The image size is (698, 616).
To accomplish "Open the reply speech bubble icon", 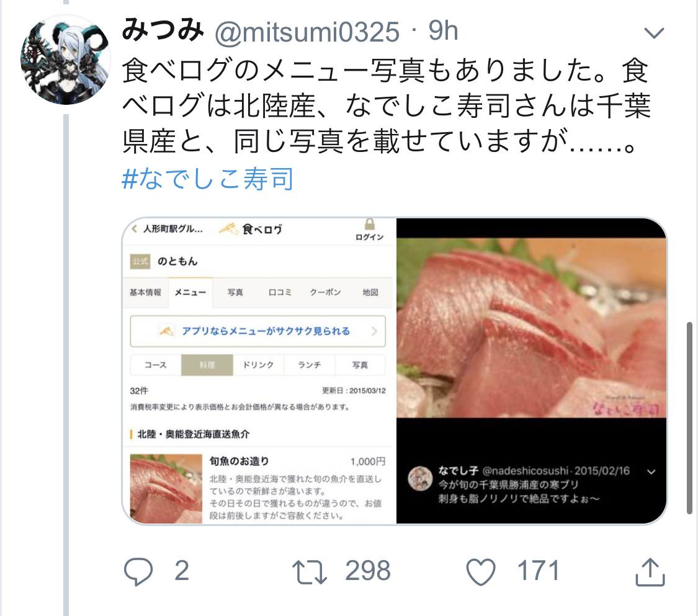I will pyautogui.click(x=138, y=571).
